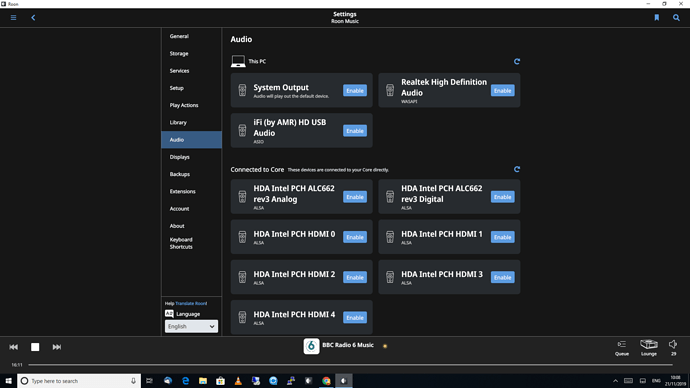Viewport: 690px width, 388px height.
Task: Enable HDA Intel PCH HDMI 1
Action: point(503,237)
